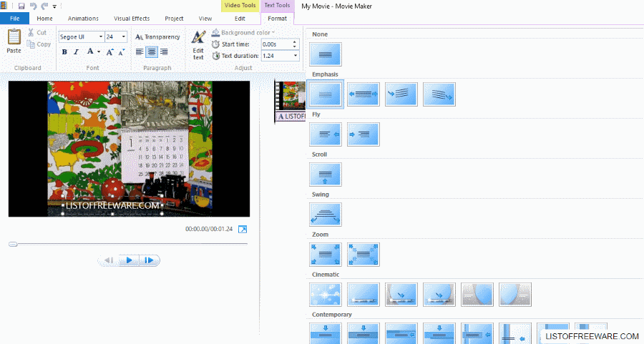Screen dimensions: 644x344
Task: Copy the selection with Copy button
Action: pyautogui.click(x=39, y=44)
